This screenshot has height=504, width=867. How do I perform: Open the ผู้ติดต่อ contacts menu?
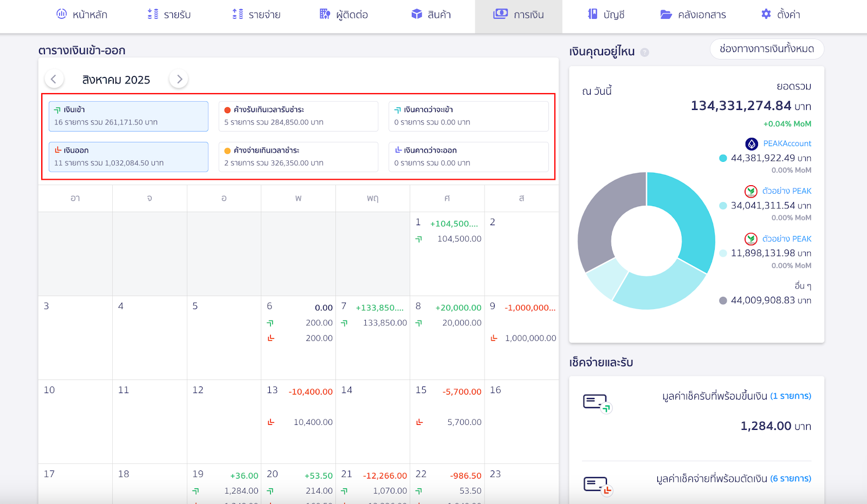(344, 15)
